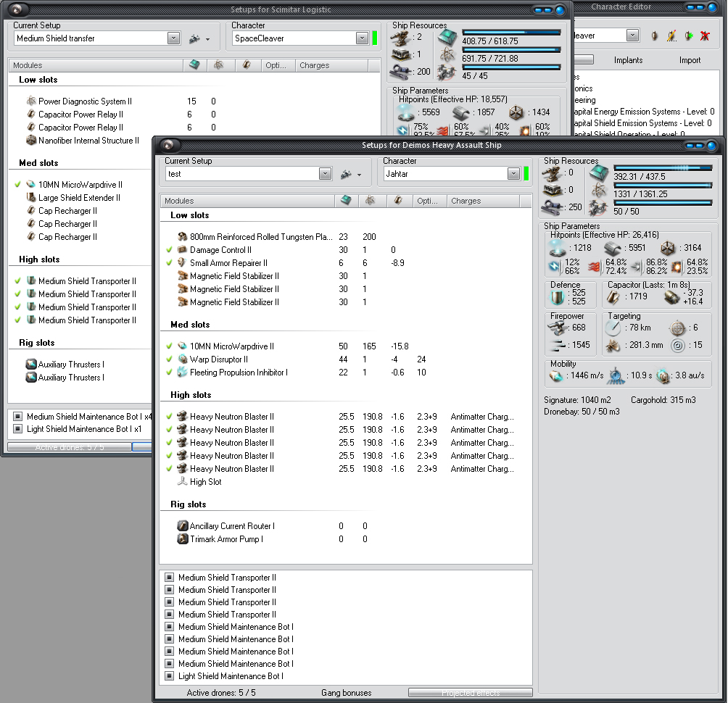
Task: Open Character Editor character dropdown
Action: point(632,36)
